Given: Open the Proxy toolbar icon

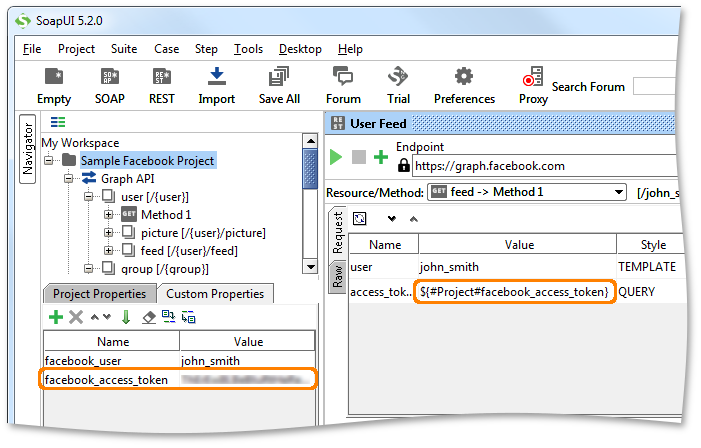Looking at the screenshot, I should 533,86.
